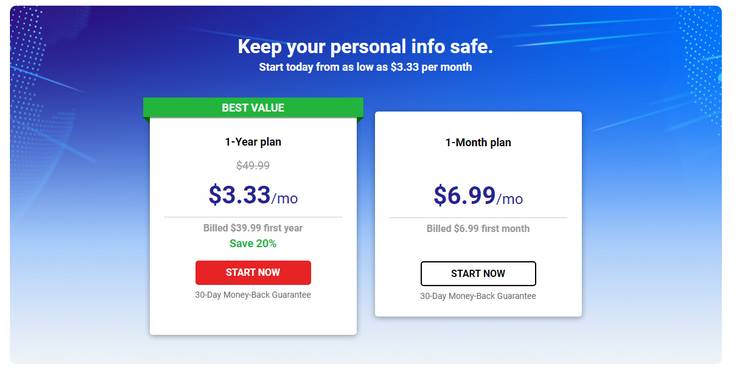Click Money-Back Guarantee under monthly plan
750x377 pixels.
click(478, 296)
